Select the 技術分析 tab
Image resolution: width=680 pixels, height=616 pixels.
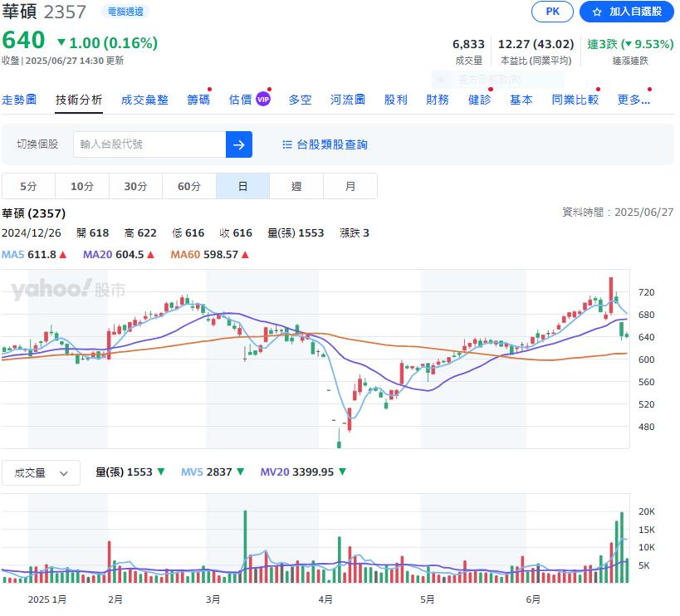(x=79, y=100)
